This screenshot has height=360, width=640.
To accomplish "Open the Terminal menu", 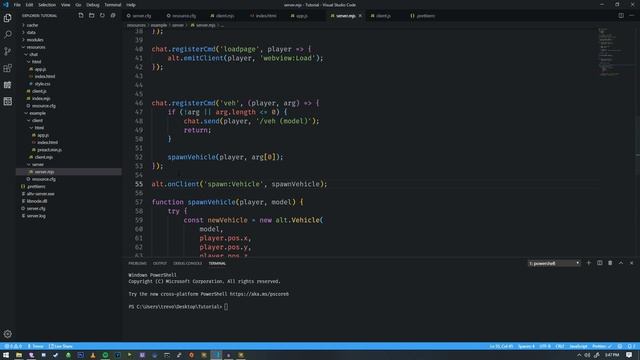I will click(113, 5).
